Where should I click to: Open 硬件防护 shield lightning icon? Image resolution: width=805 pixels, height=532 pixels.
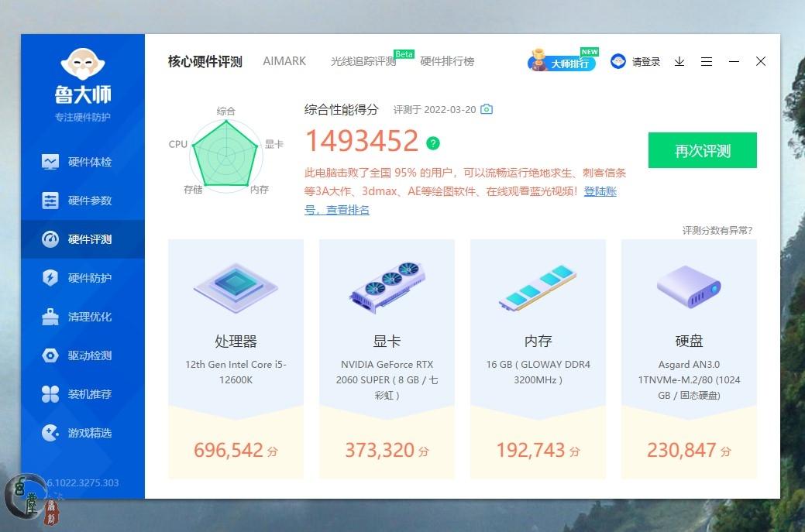50,277
